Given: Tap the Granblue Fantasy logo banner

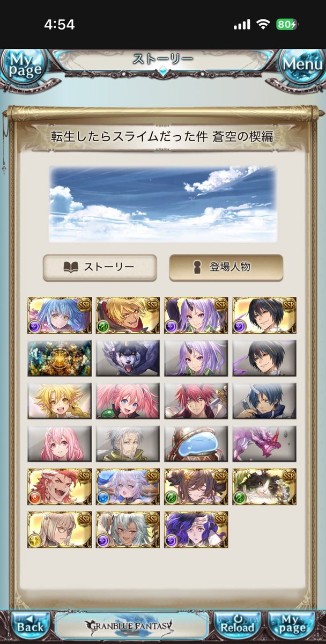Looking at the screenshot, I should click(131, 626).
